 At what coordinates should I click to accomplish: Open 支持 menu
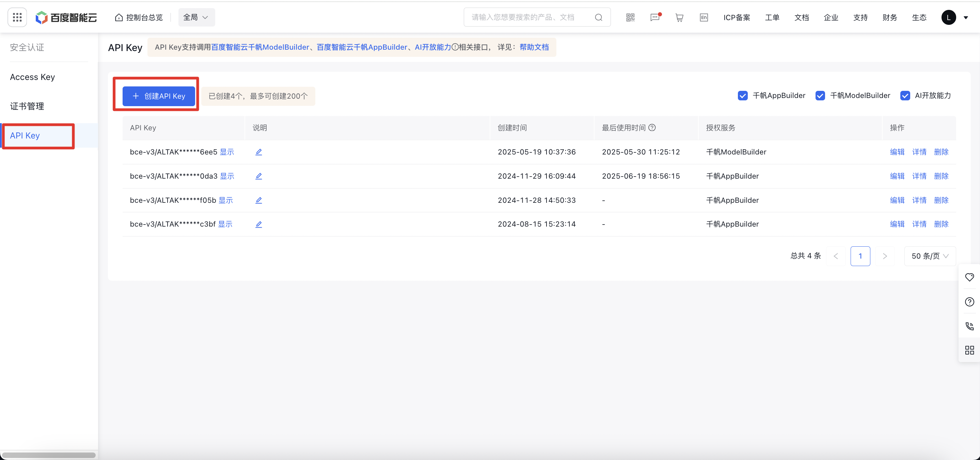click(x=860, y=17)
